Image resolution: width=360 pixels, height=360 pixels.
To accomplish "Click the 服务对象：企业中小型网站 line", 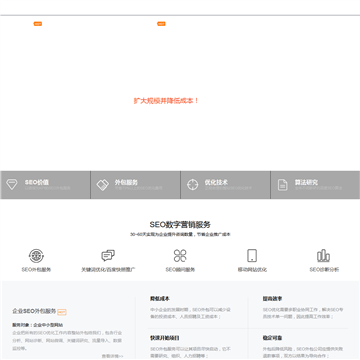I will tap(38, 325).
